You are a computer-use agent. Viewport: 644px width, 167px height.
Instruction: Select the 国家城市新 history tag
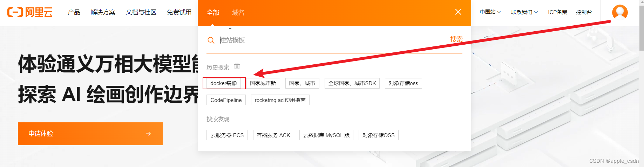263,83
